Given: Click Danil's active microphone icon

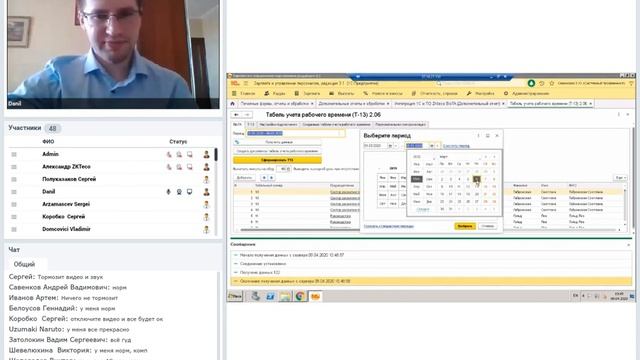Looking at the screenshot, I should (169, 192).
